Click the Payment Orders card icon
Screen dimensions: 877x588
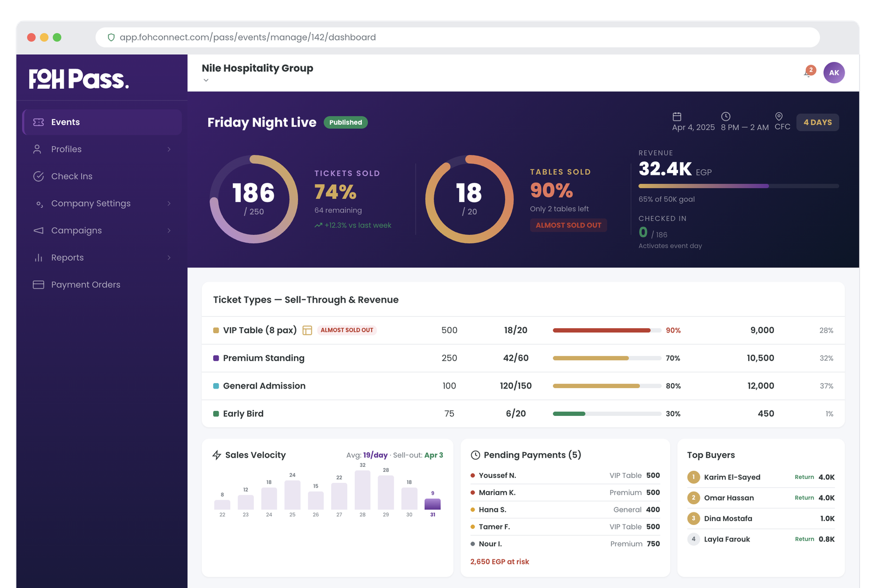(x=38, y=284)
